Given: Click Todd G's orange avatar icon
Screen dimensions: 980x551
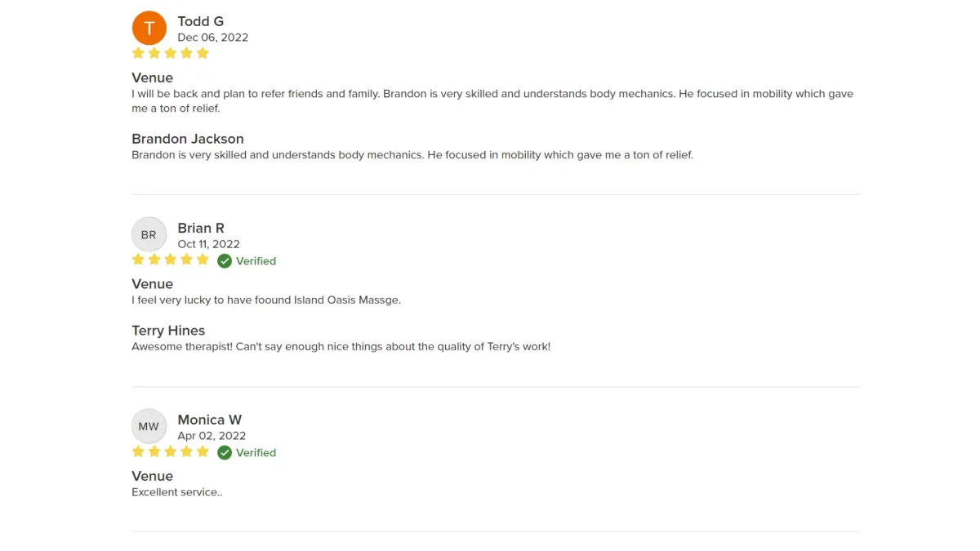Looking at the screenshot, I should 149,29.
